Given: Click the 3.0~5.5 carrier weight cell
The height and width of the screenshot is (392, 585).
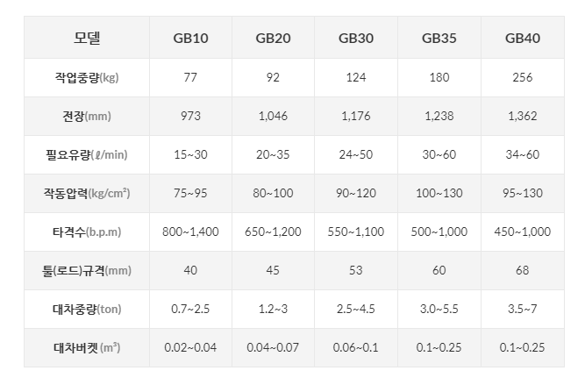Looking at the screenshot, I should 439,309.
